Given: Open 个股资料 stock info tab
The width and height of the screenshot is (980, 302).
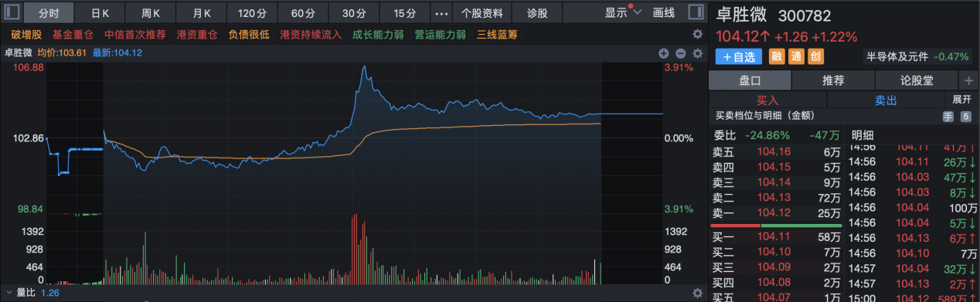Looking at the screenshot, I should (482, 13).
